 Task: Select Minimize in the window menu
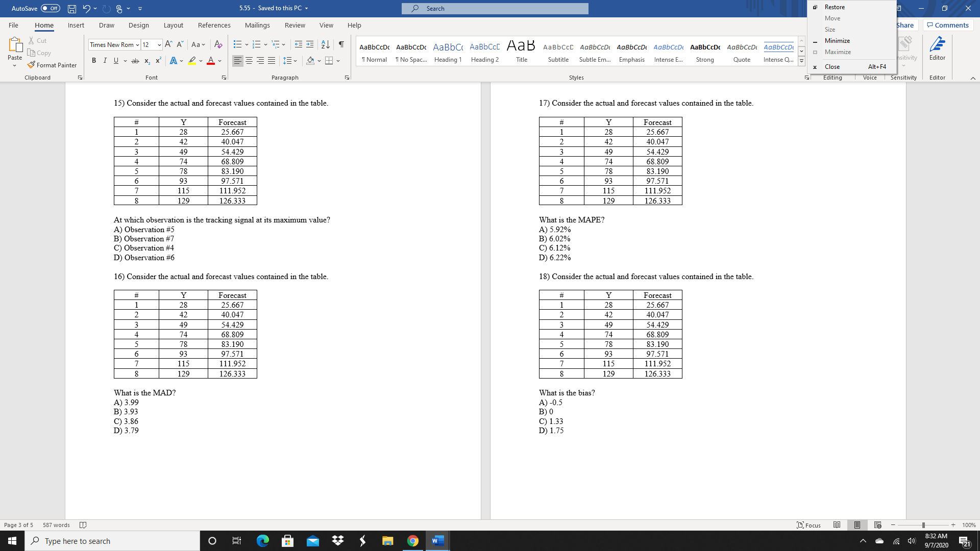[x=837, y=41]
